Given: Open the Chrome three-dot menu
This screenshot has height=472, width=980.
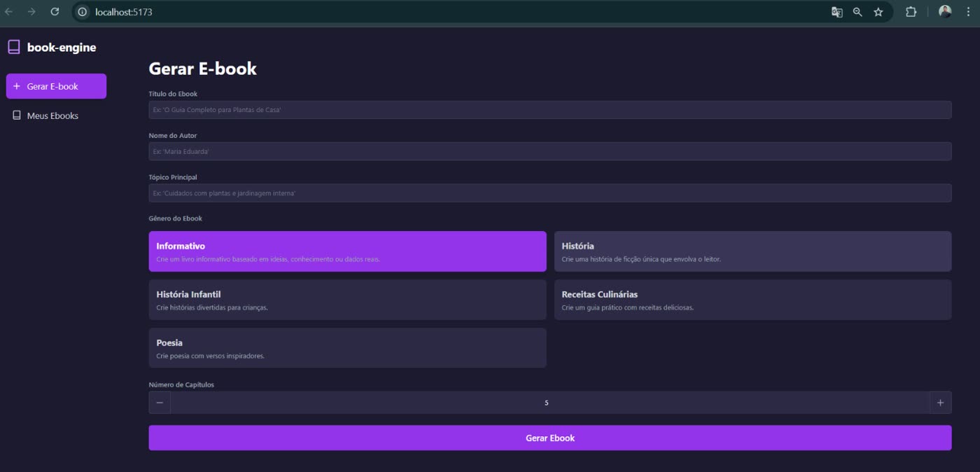Looking at the screenshot, I should [968, 12].
